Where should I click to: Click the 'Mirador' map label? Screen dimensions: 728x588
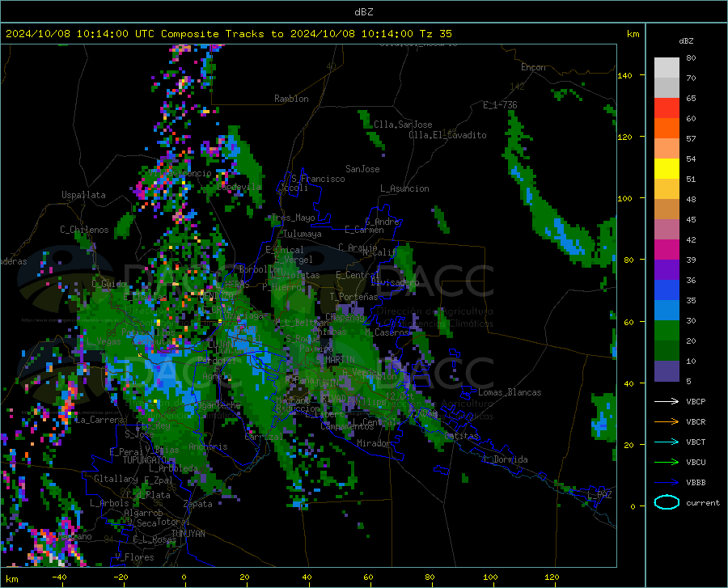coord(373,444)
